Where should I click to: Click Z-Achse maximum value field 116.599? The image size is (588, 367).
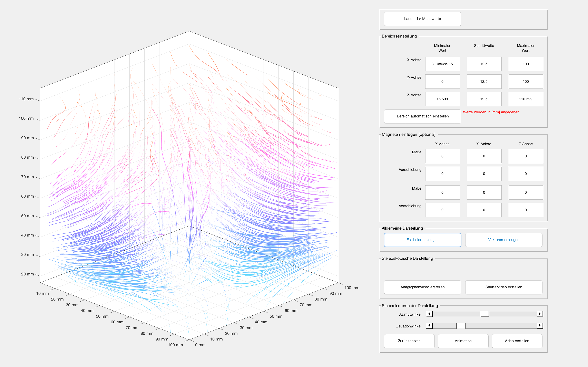(x=526, y=99)
